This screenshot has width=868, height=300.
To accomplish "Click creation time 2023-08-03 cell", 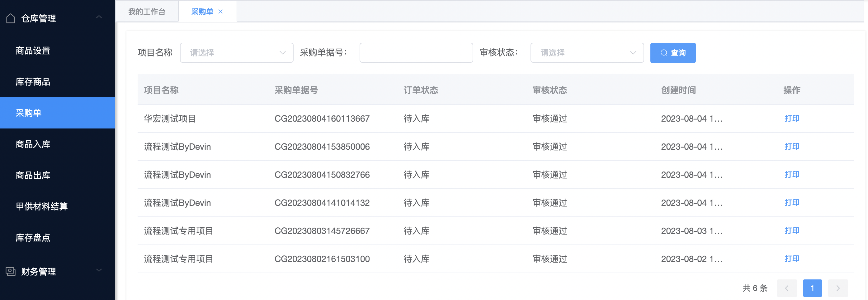I will 691,230.
